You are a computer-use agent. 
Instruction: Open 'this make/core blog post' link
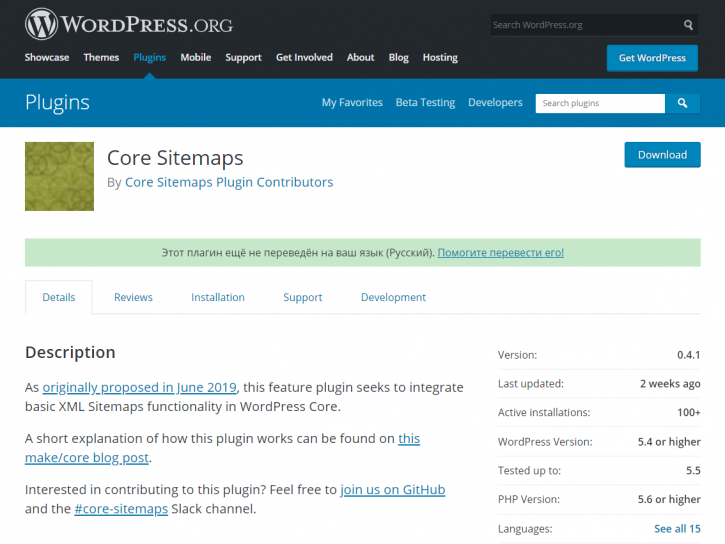pyautogui.click(x=87, y=458)
